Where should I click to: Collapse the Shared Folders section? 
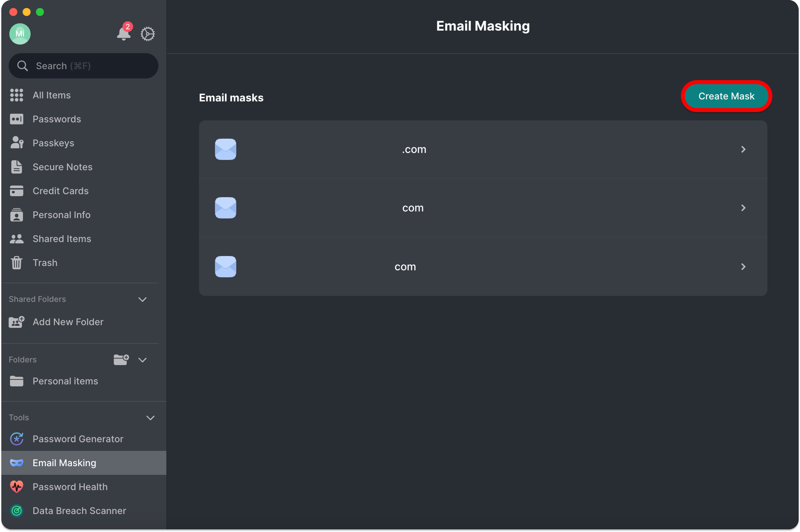click(x=142, y=299)
